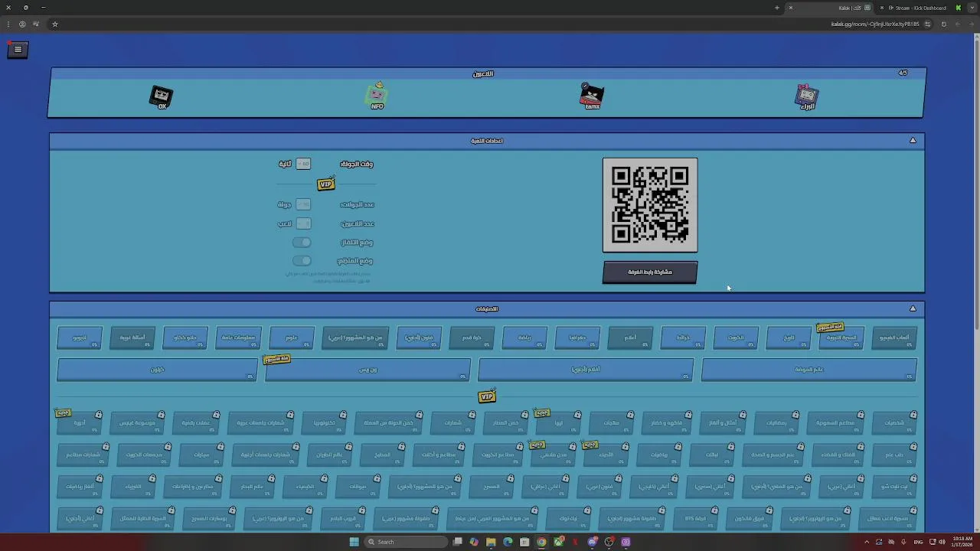The image size is (980, 551).
Task: Select the معلومات عامة category
Action: click(238, 338)
